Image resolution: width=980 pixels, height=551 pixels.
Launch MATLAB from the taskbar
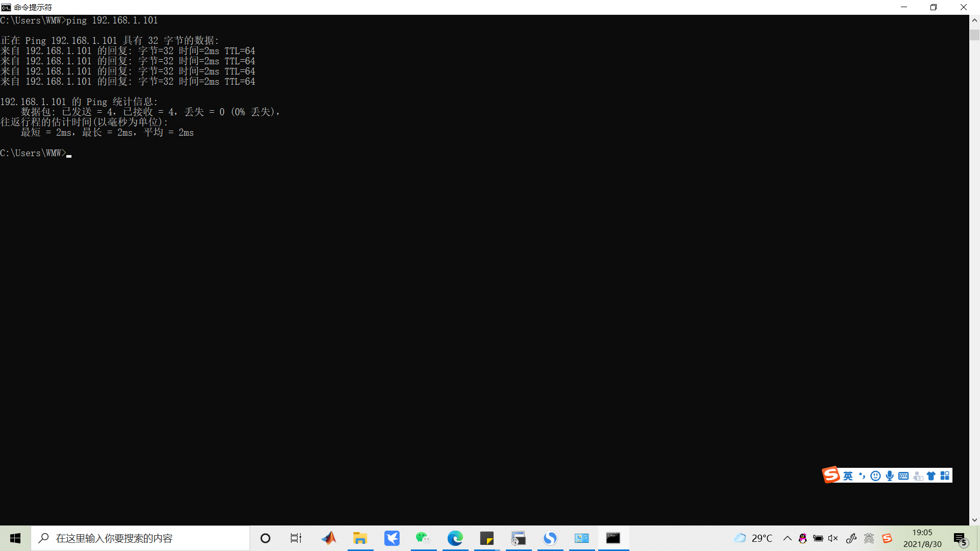coord(329,538)
